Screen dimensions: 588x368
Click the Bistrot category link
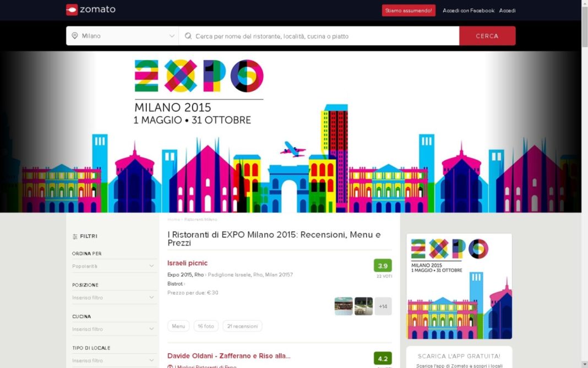(x=175, y=284)
